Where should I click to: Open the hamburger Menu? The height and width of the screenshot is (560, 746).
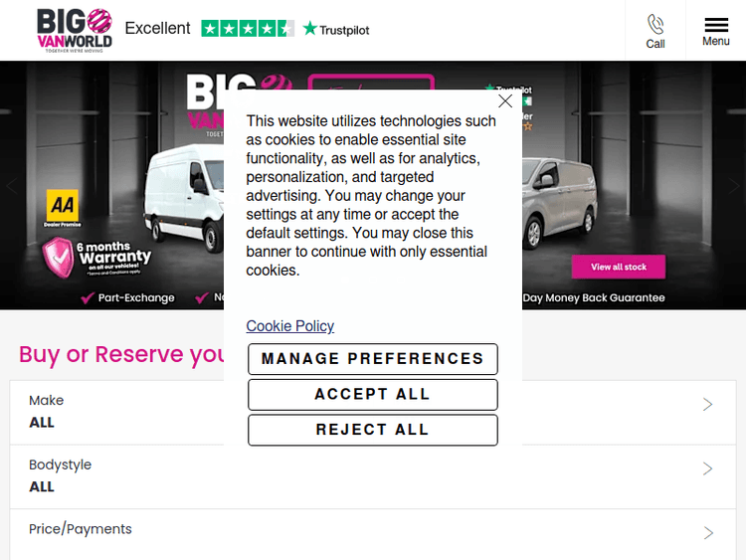coord(715,30)
